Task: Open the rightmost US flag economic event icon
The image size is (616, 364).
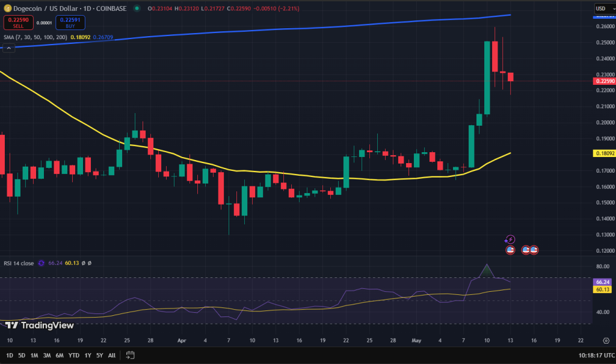Action: coord(534,250)
